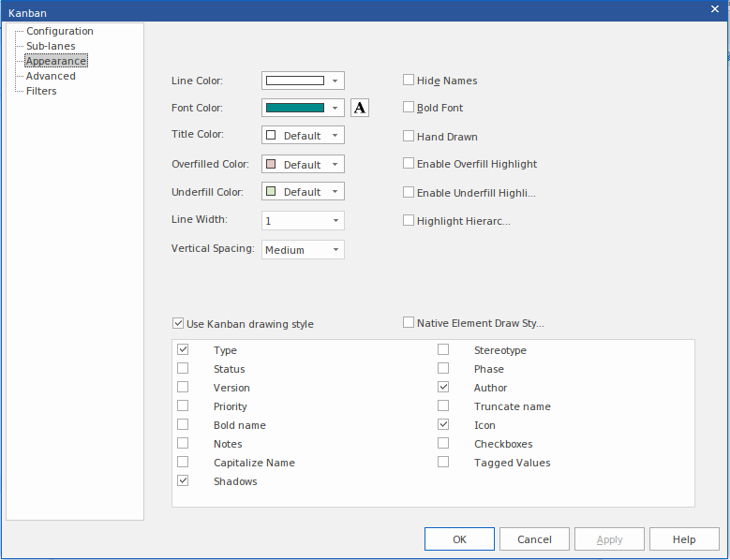Open the Font Color dropdown
This screenshot has height=560, width=730.
(x=303, y=108)
